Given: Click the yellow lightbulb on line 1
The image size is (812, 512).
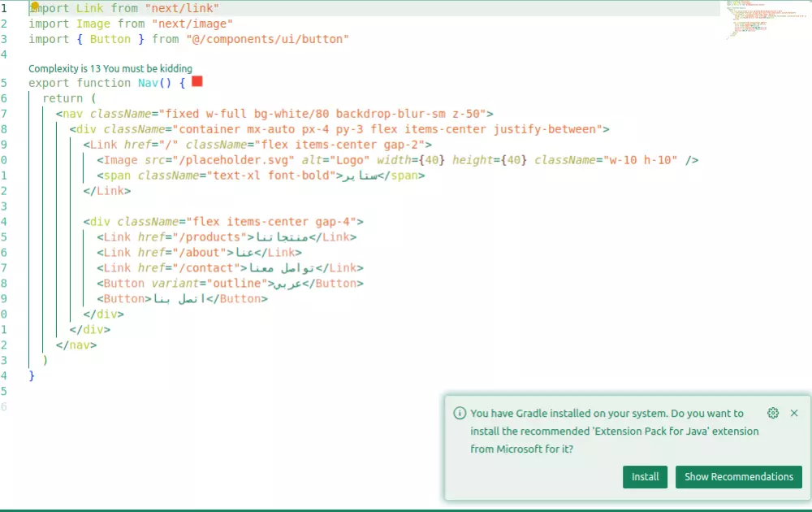Looking at the screenshot, I should (x=35, y=6).
